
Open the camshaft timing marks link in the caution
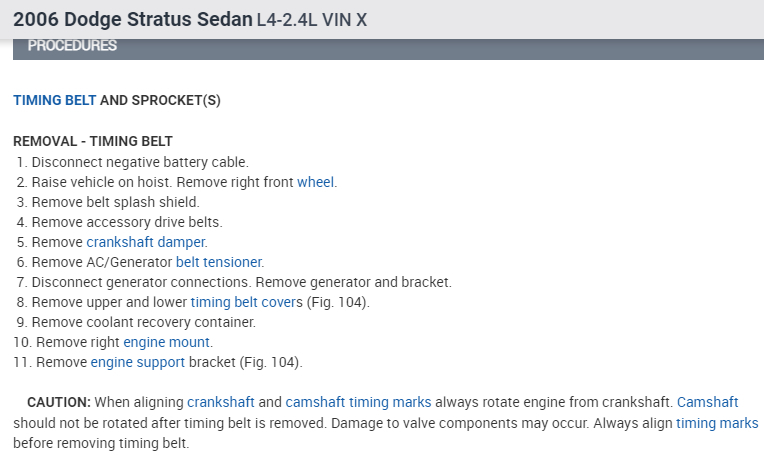pyautogui.click(x=358, y=402)
